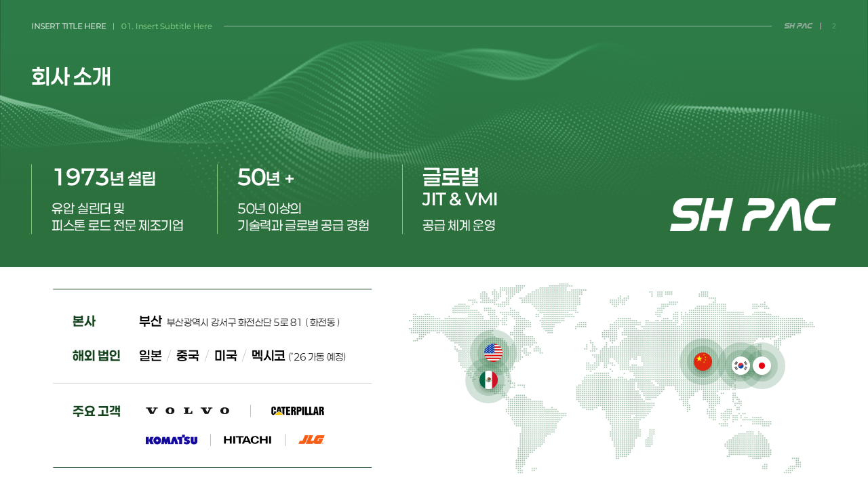This screenshot has height=488, width=868.
Task: Select the large white SH PAC logo
Action: point(753,215)
